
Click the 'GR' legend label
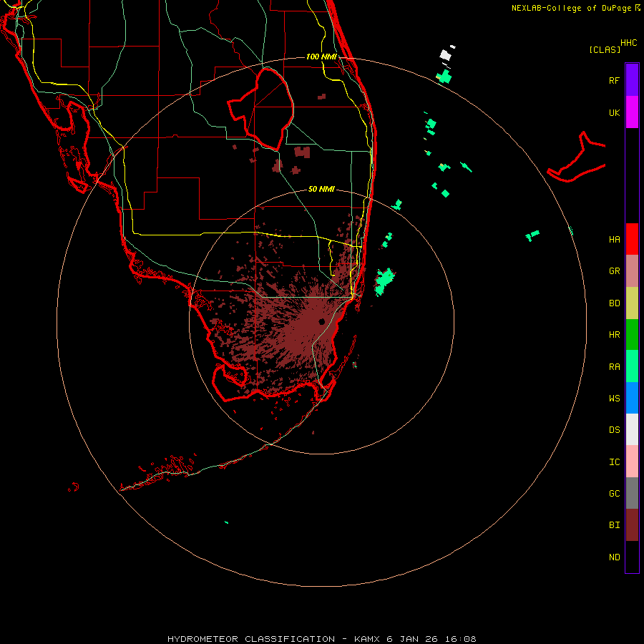click(614, 271)
